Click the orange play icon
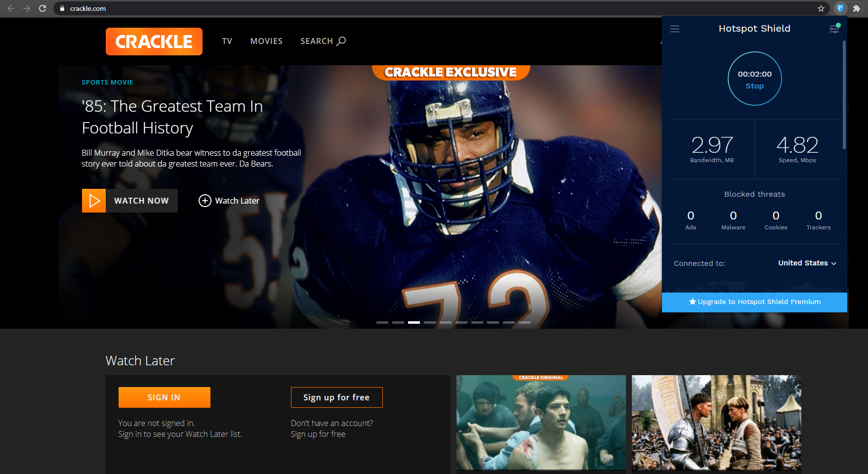868x474 pixels. (x=94, y=201)
